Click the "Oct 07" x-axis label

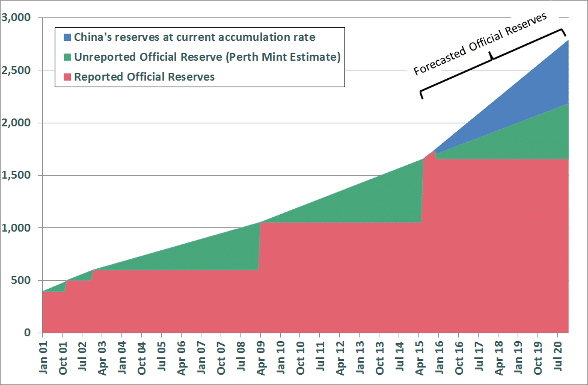tap(221, 357)
